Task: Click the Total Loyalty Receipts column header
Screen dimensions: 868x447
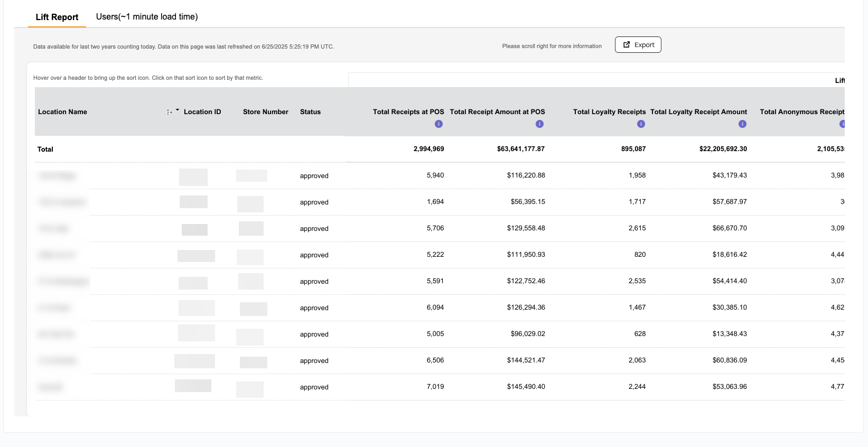Action: pyautogui.click(x=609, y=112)
